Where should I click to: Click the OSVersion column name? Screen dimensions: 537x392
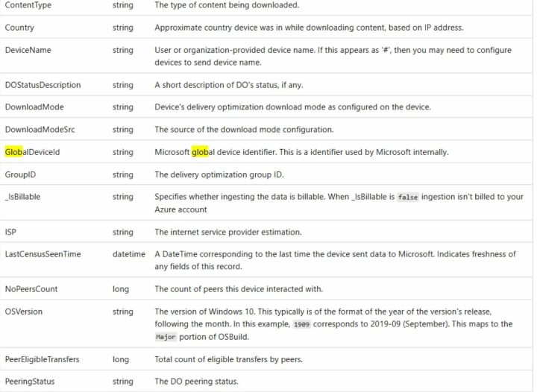coord(24,312)
